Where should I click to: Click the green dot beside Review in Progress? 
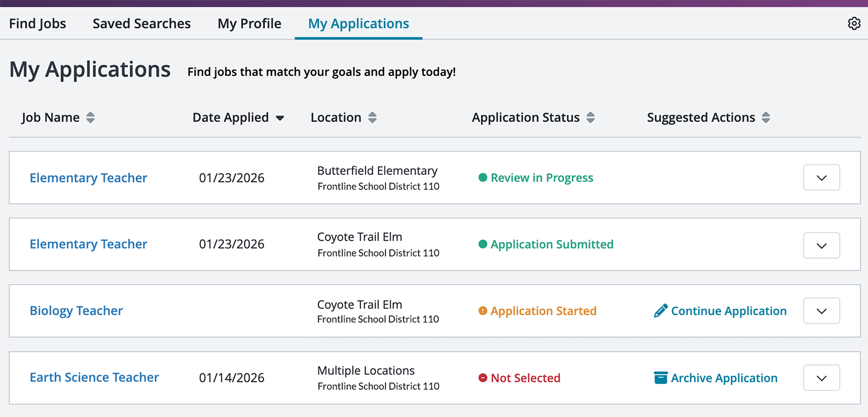[483, 178]
